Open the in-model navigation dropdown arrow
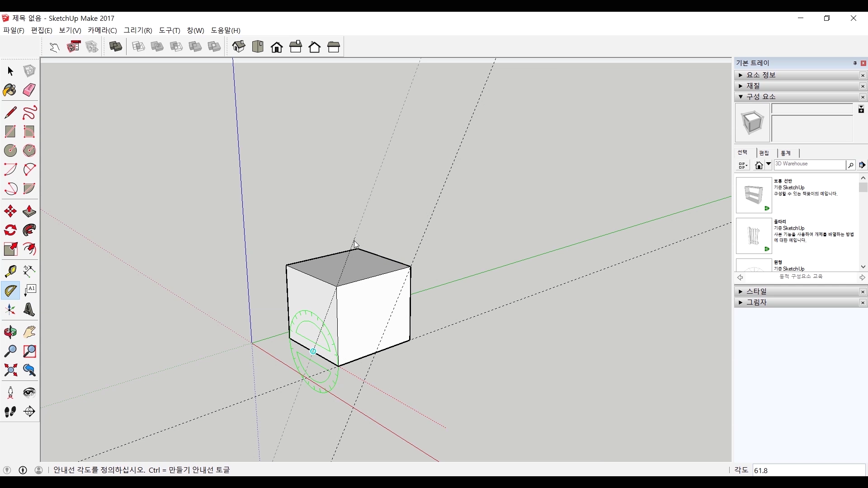Screen dimensions: 868x488 coord(768,164)
